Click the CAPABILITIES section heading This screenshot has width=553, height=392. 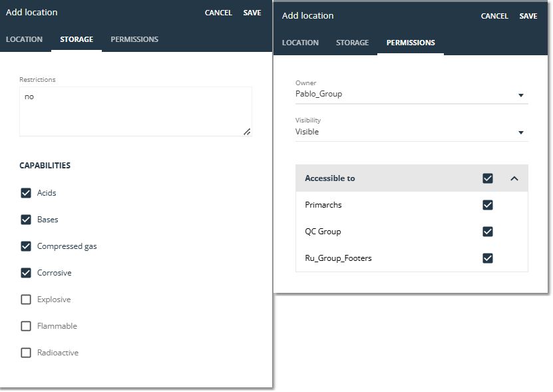[45, 166]
